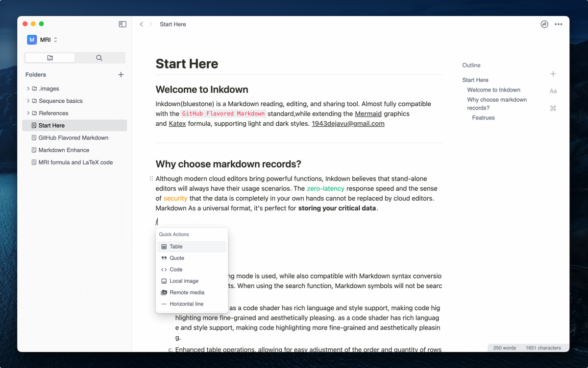Switch to the folder view tab
This screenshot has height=368, width=588.
coord(50,58)
